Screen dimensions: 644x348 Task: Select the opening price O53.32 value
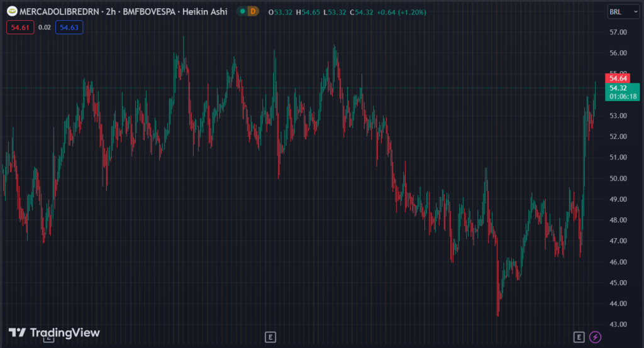[280, 13]
